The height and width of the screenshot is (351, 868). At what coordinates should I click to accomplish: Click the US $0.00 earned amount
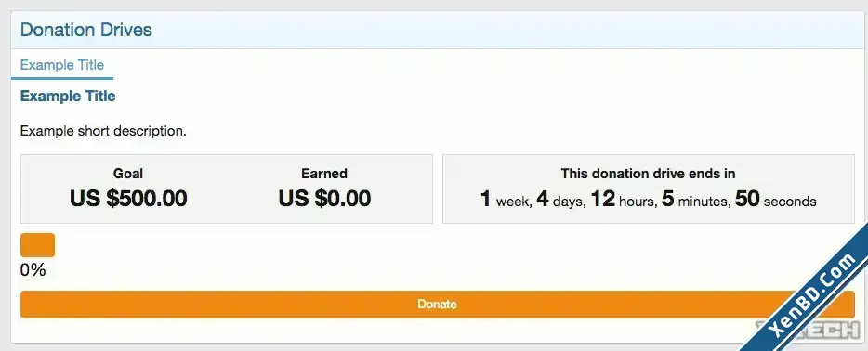point(324,199)
